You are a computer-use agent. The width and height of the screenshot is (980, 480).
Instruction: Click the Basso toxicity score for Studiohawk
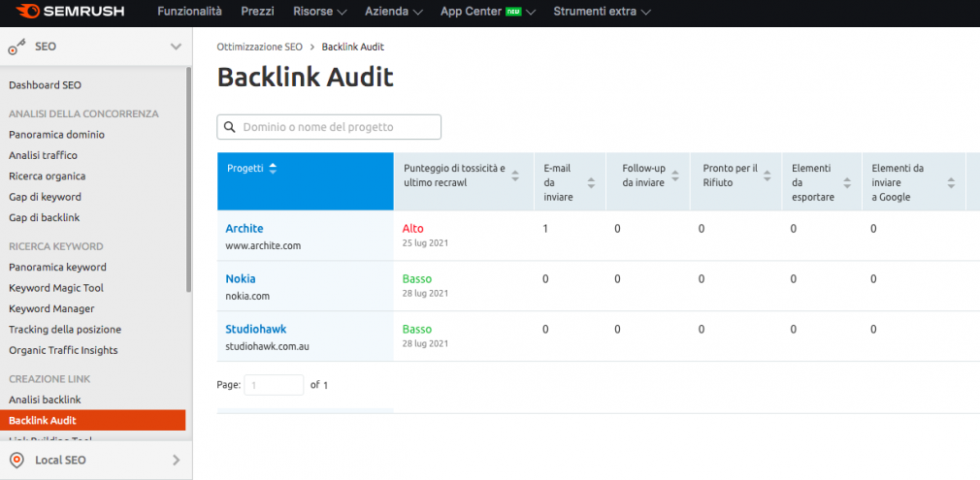[x=417, y=329]
